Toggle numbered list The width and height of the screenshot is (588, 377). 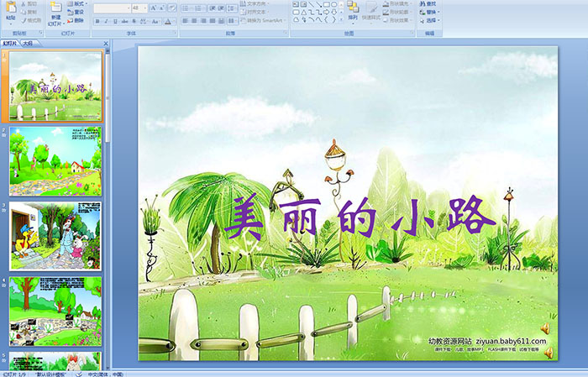[200, 8]
